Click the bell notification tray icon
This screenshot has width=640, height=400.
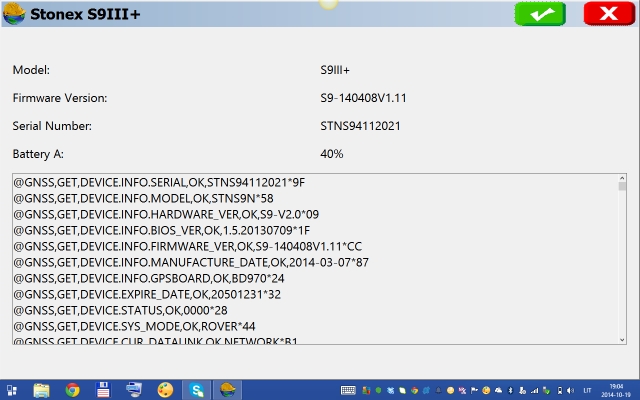click(x=438, y=390)
